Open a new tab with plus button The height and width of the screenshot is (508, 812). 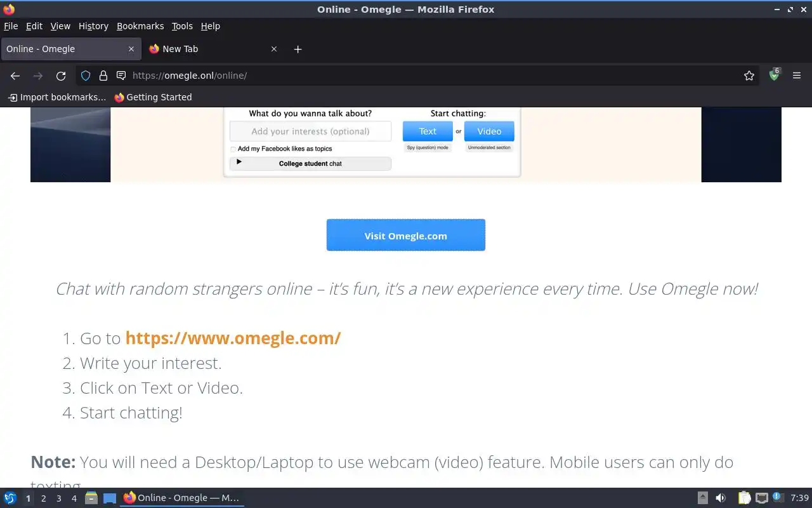click(x=298, y=49)
